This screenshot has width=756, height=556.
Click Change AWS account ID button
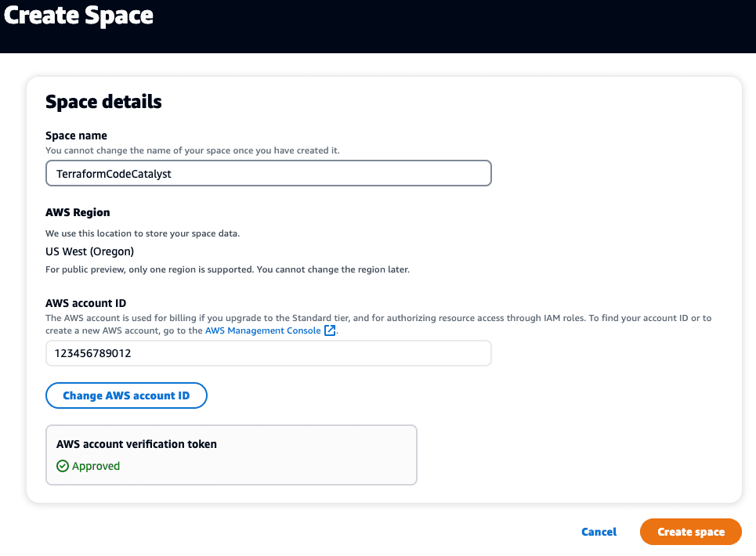click(x=126, y=395)
